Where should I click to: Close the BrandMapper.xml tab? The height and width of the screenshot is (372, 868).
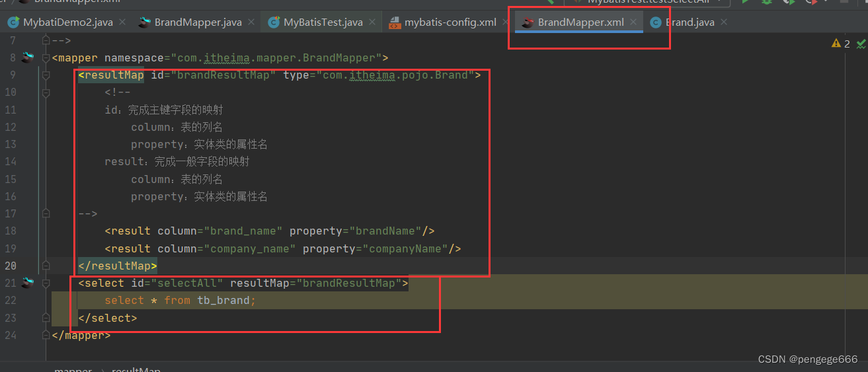tap(634, 22)
